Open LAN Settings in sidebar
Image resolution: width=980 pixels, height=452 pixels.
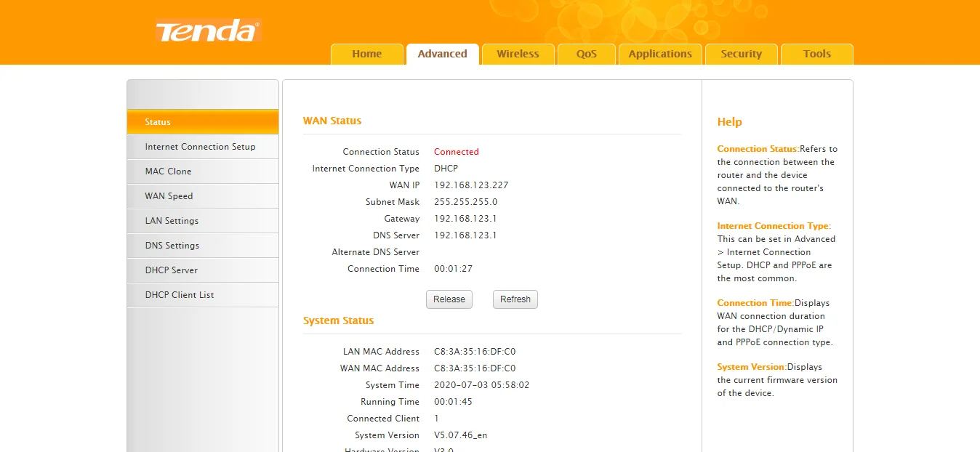click(172, 221)
